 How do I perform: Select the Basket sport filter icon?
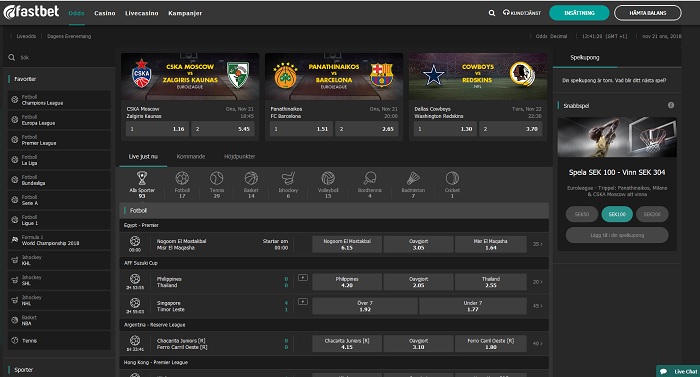pos(251,178)
